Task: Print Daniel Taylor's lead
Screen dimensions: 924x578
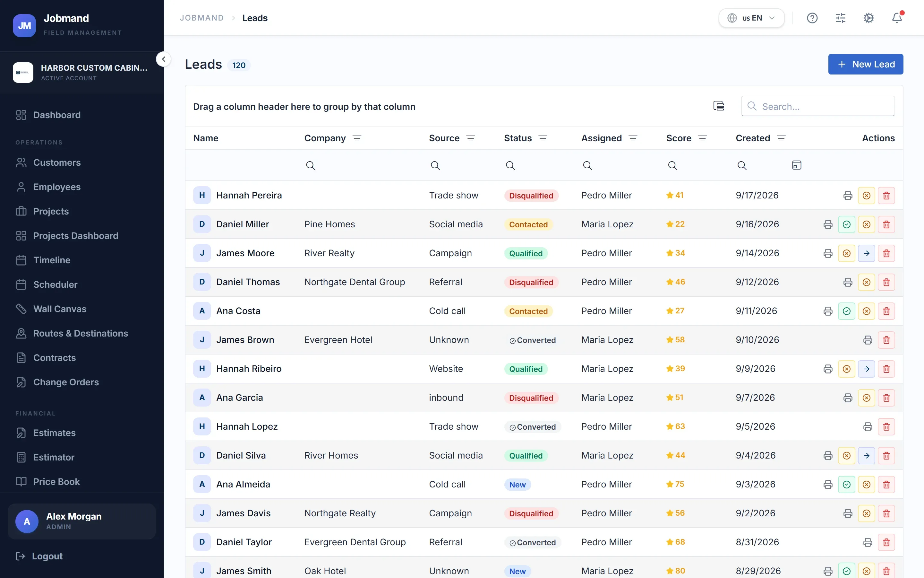Action: [868, 542]
